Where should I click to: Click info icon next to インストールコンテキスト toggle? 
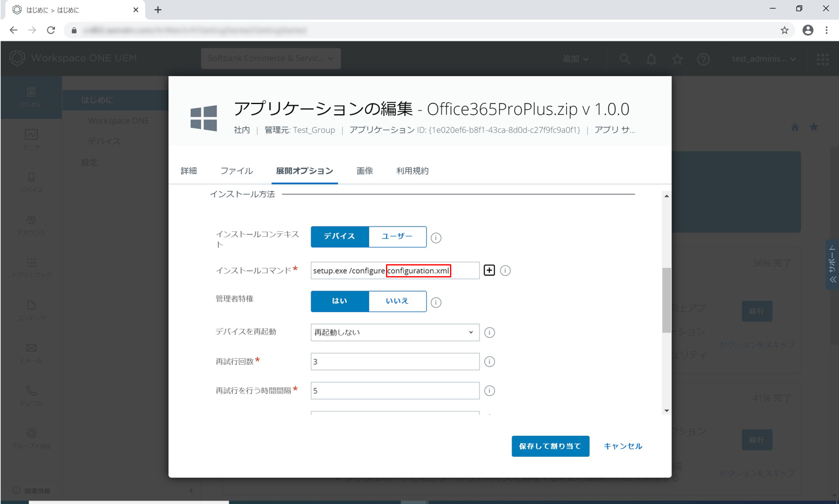(436, 238)
